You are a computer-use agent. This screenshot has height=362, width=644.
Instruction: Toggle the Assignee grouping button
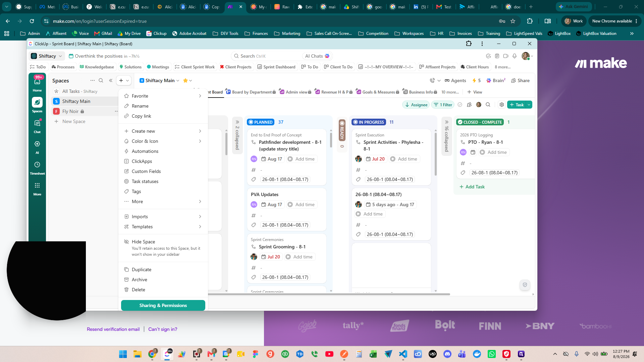pos(416,105)
